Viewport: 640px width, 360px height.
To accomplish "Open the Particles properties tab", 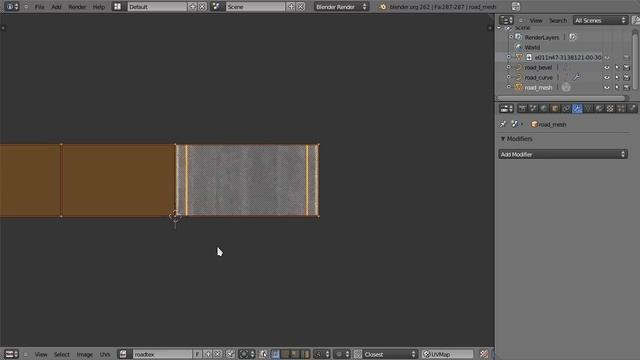I will click(x=621, y=109).
